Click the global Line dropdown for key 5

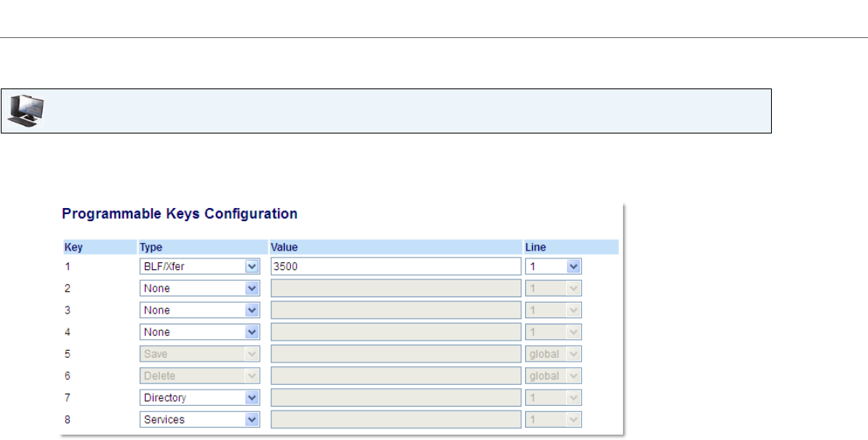[553, 354]
